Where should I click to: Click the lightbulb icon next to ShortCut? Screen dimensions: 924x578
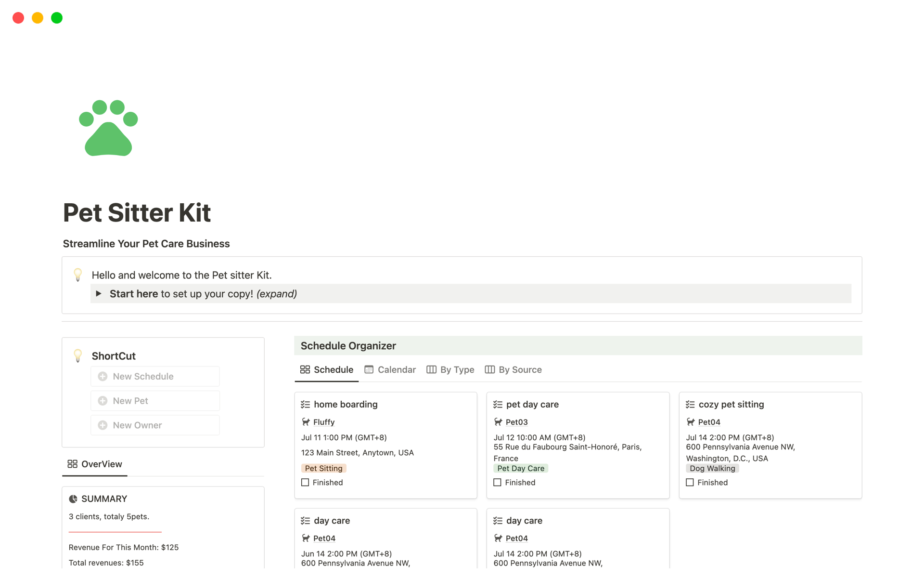coord(78,356)
